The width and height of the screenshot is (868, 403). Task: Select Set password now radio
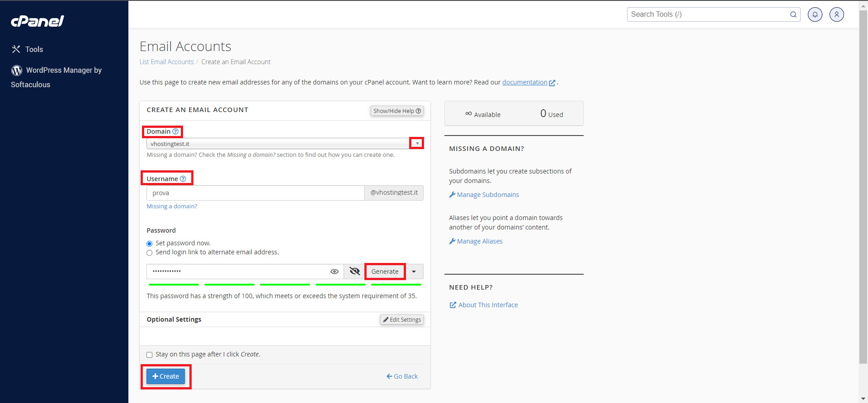coord(150,244)
